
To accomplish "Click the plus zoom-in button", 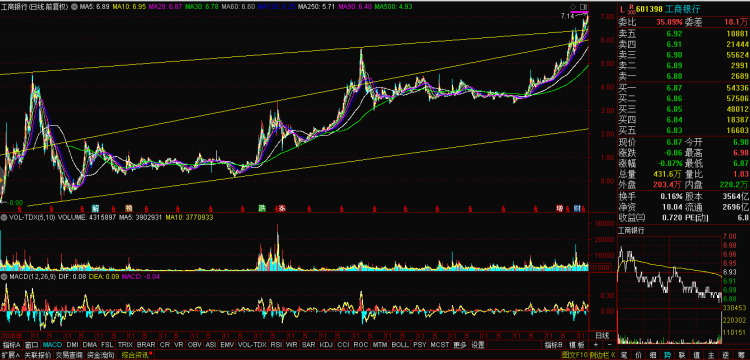I will (596, 345).
